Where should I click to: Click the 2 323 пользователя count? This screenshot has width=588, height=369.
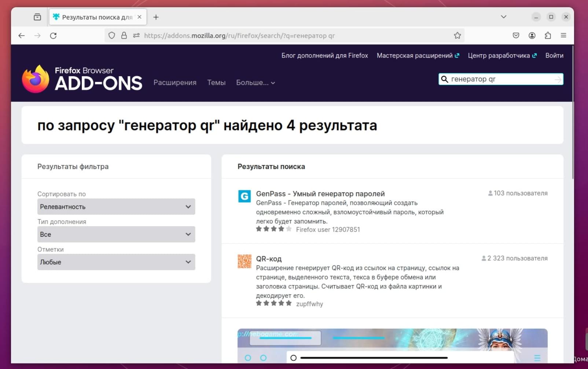514,258
